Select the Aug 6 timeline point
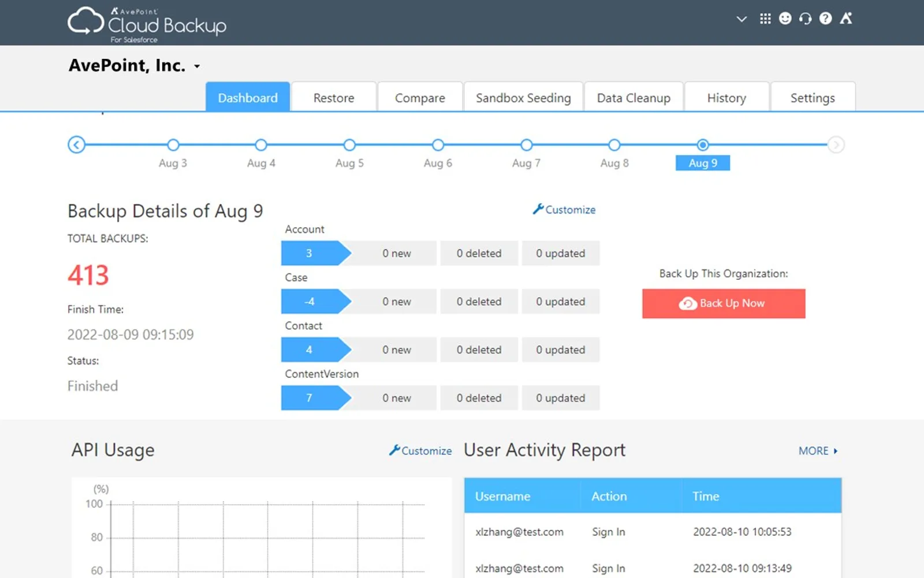Screen dimensions: 924x578 pyautogui.click(x=438, y=144)
